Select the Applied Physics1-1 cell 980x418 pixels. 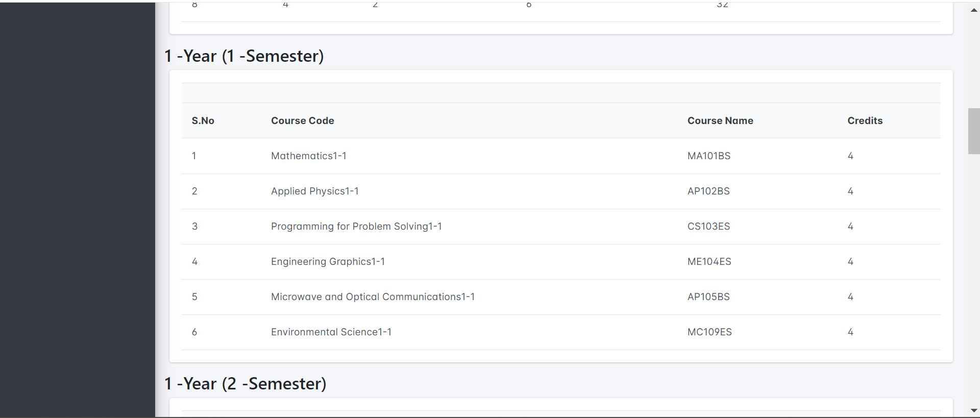[315, 191]
